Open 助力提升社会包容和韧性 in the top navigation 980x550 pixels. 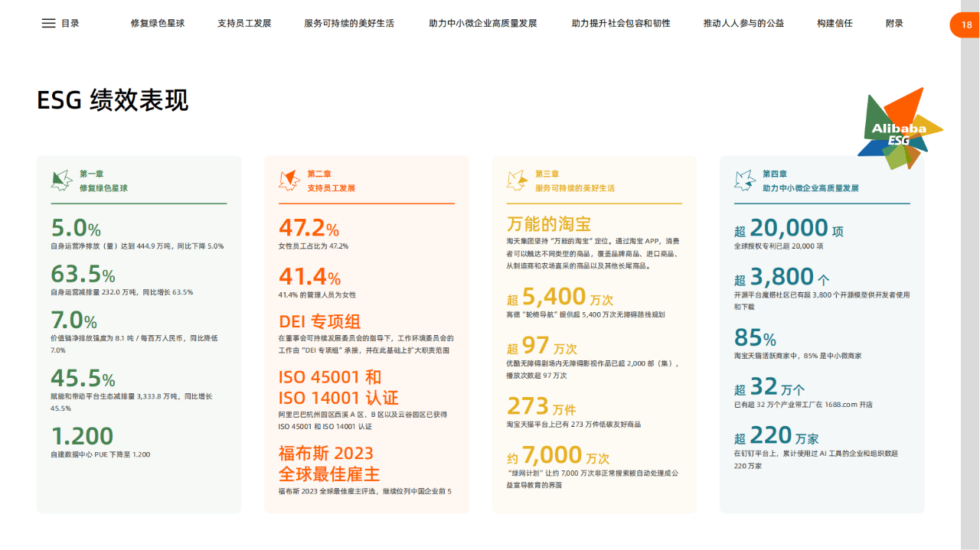[x=621, y=24]
